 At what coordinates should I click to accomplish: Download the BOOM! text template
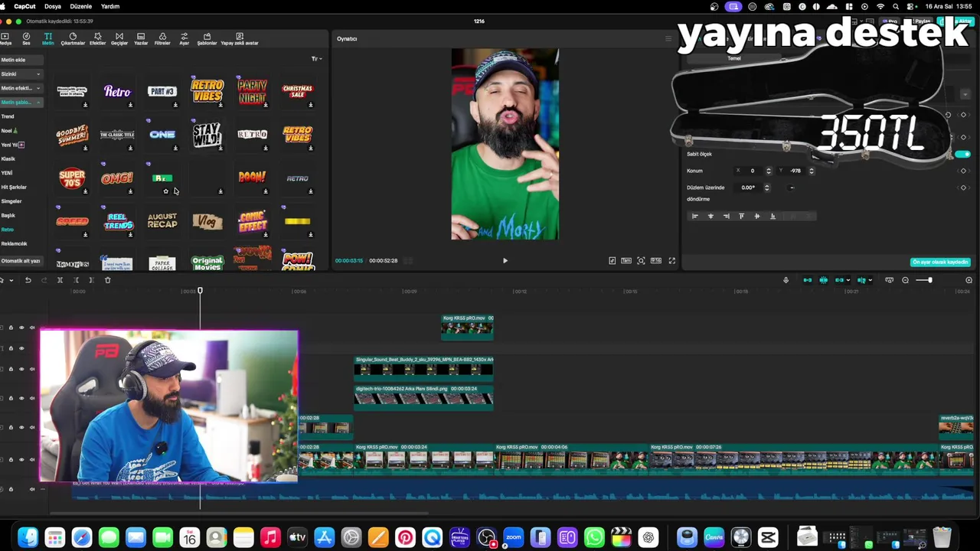266,191
